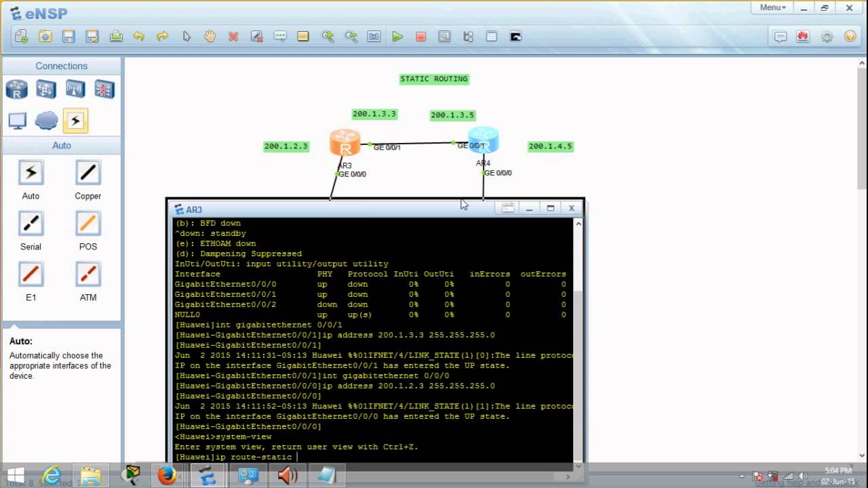Choose the Copper cable connection
Viewport: 868px width, 488px height.
pyautogui.click(x=88, y=173)
